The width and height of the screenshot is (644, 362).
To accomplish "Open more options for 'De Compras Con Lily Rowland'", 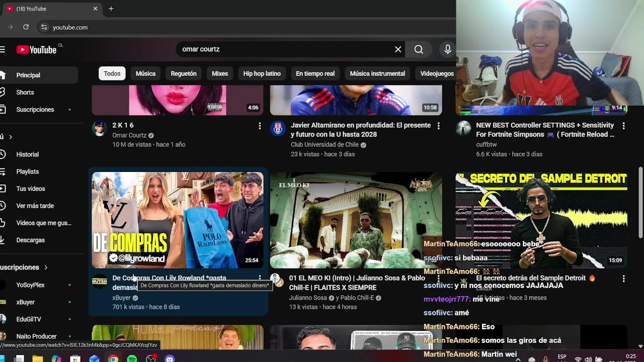I will pyautogui.click(x=260, y=278).
